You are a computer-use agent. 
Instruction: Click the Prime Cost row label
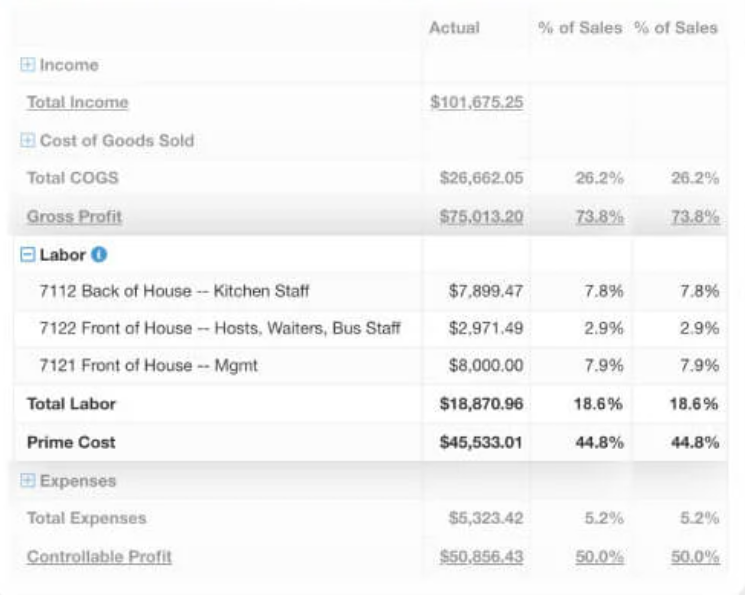71,442
